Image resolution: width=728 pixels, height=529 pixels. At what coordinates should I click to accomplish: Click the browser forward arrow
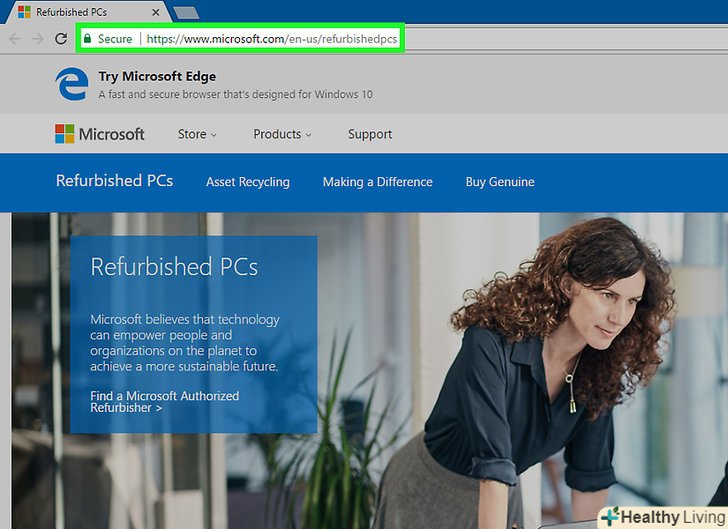(x=37, y=38)
